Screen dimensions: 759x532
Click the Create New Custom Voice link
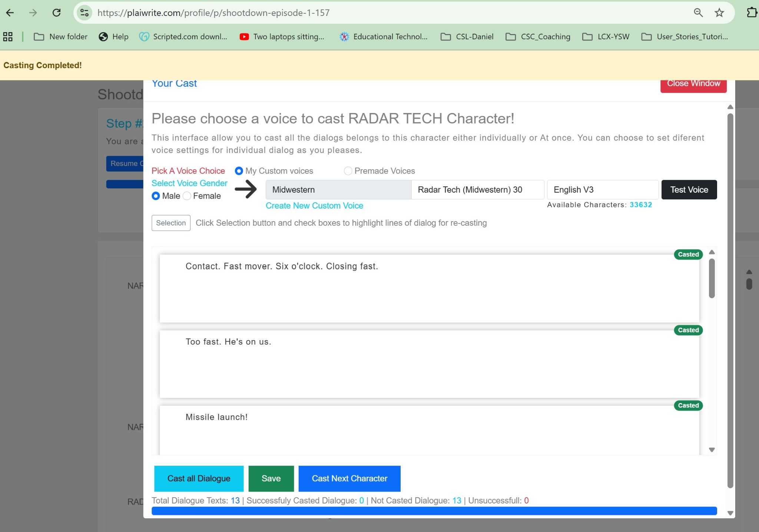(314, 206)
